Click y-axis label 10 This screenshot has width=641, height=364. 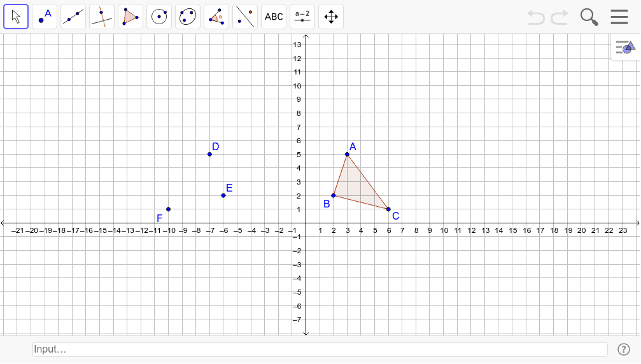coord(297,86)
